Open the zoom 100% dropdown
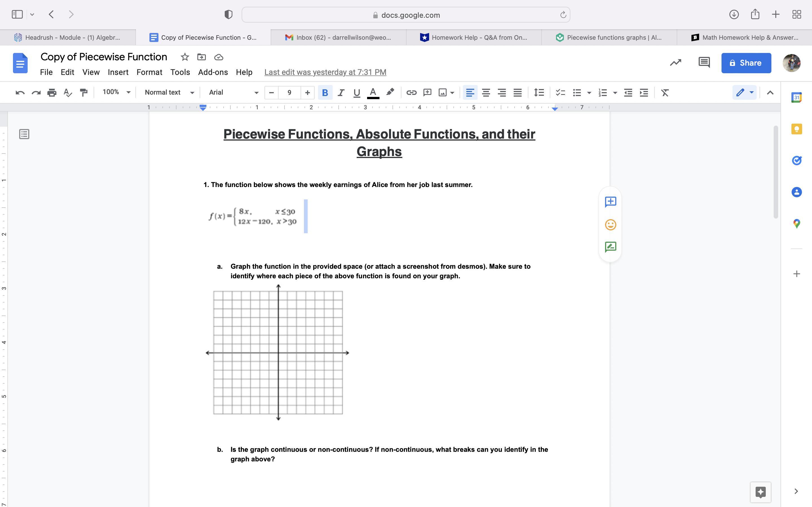812x507 pixels. pos(116,92)
